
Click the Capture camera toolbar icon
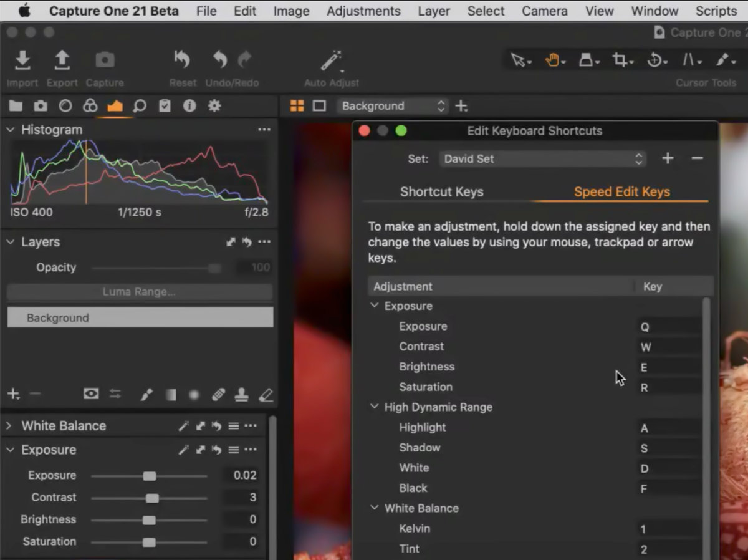click(105, 60)
